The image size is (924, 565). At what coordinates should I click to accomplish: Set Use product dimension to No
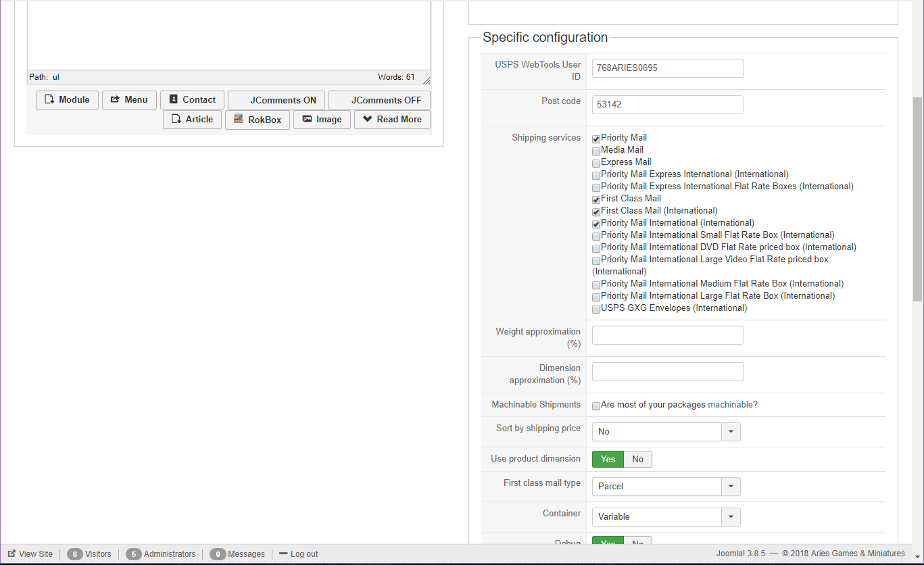637,460
